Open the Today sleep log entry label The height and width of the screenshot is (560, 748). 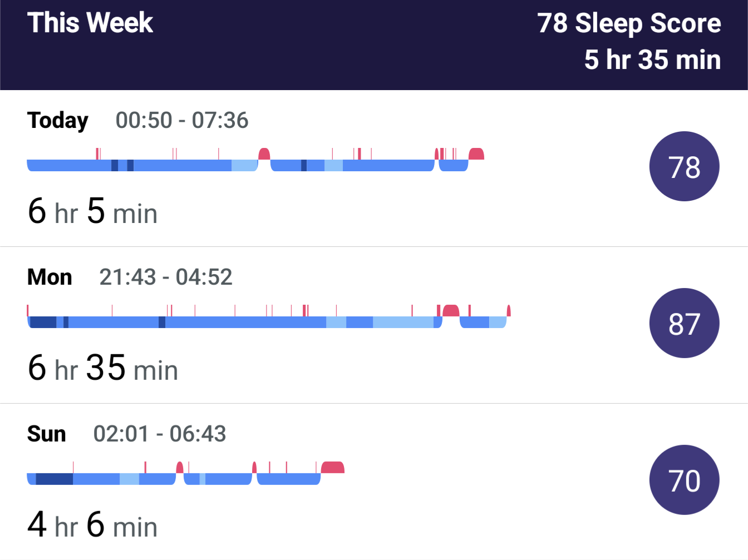pyautogui.click(x=58, y=120)
